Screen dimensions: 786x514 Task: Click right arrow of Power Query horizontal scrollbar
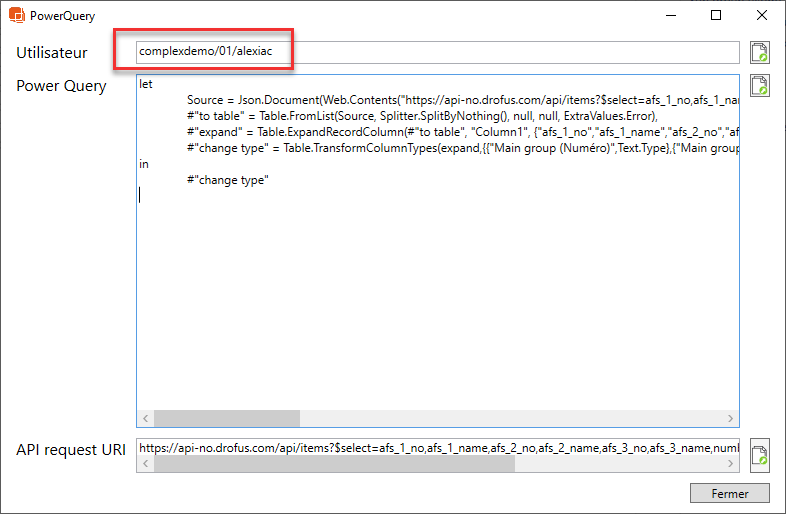(x=733, y=418)
